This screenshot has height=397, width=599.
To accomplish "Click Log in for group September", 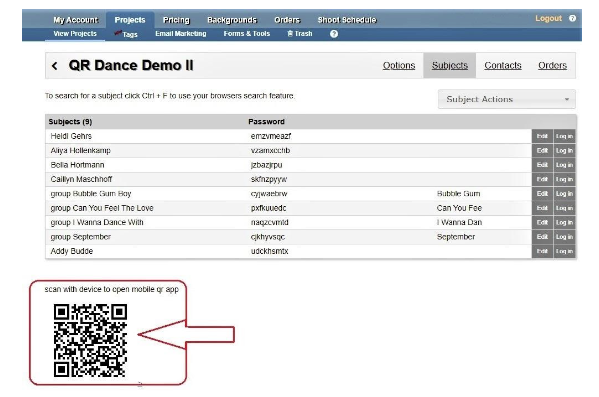I will (x=564, y=237).
